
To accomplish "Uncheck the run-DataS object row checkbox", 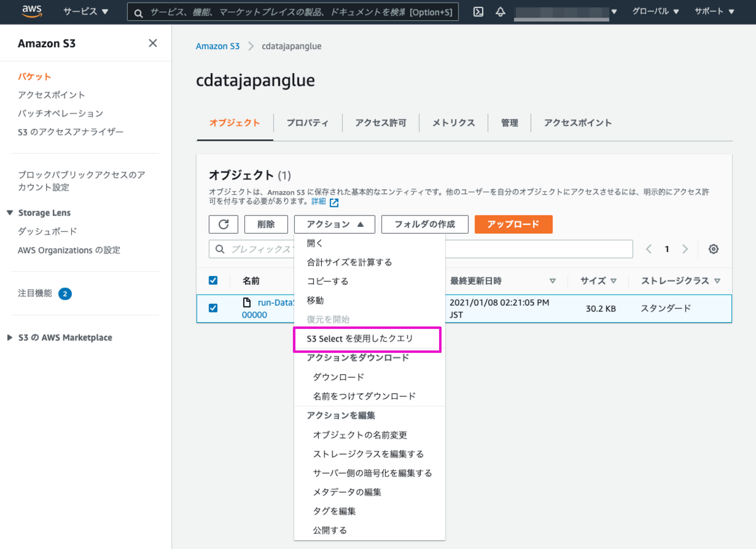I will 213,308.
